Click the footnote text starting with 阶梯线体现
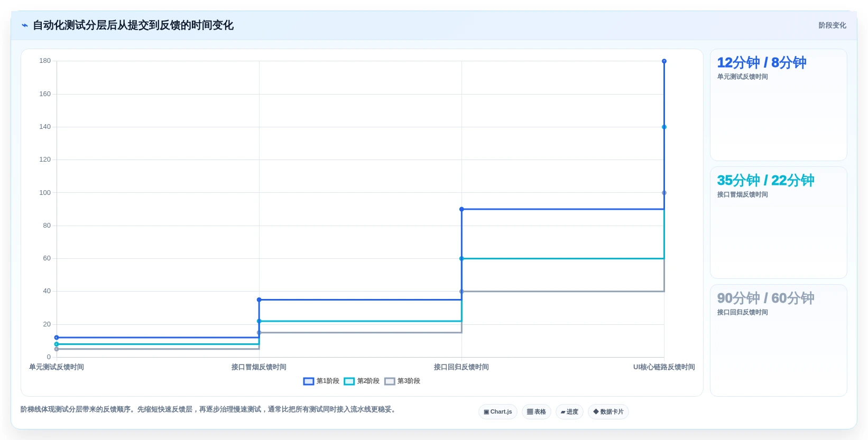868x440 pixels. [x=209, y=409]
